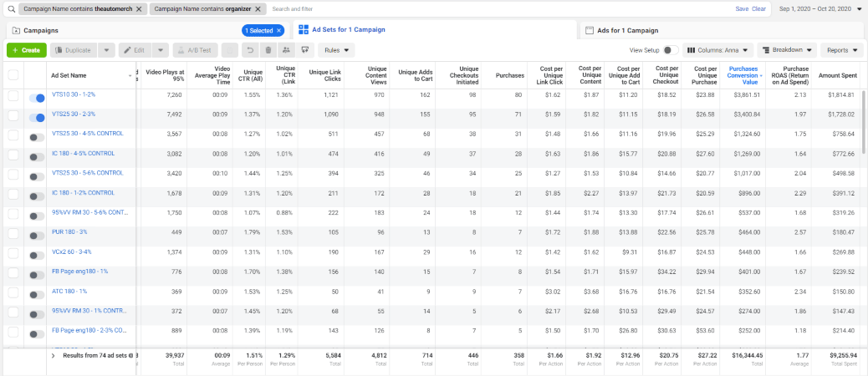Remove the organizer campaign name filter

(x=258, y=8)
